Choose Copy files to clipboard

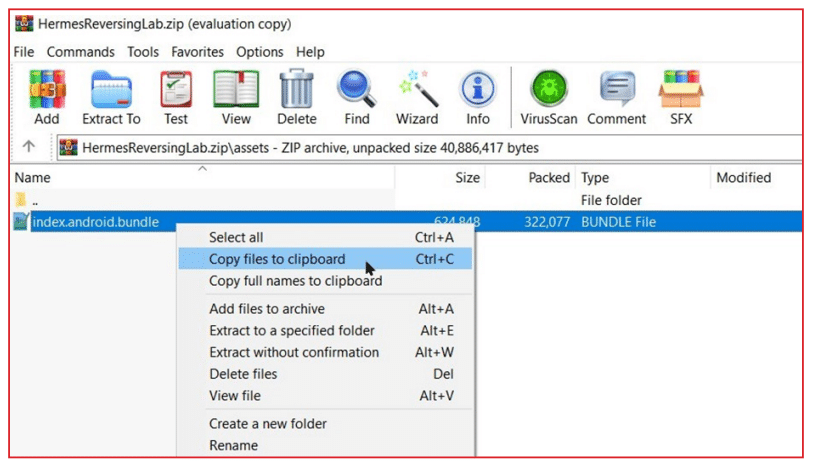click(325, 259)
